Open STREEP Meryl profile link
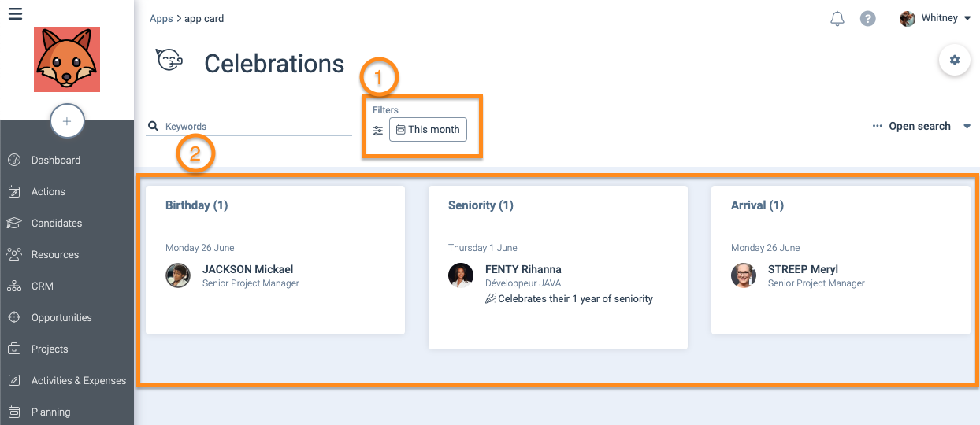The image size is (980, 425). click(x=803, y=269)
